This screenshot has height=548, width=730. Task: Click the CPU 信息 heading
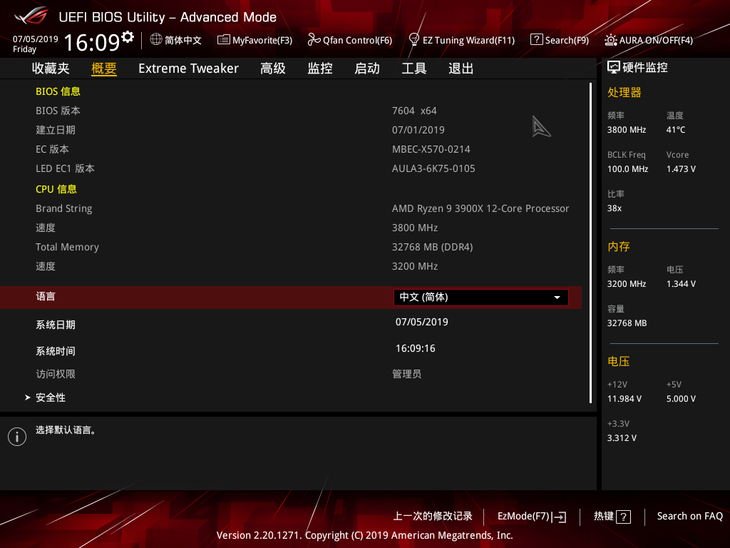coord(56,189)
